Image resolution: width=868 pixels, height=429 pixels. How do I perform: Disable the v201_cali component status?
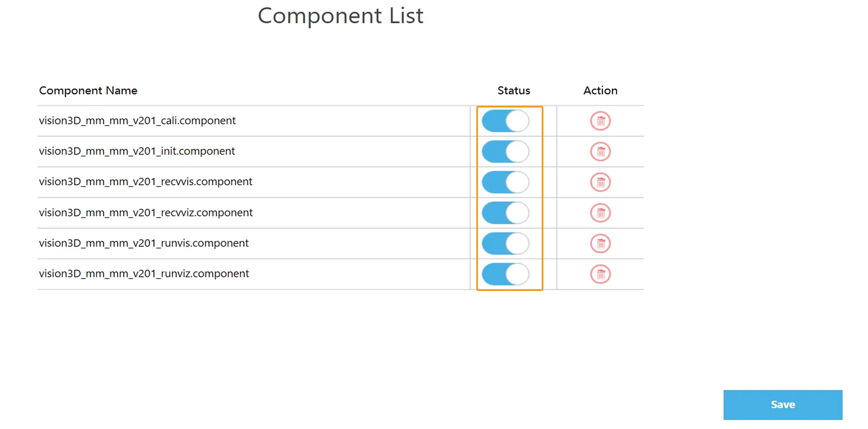[x=505, y=121]
